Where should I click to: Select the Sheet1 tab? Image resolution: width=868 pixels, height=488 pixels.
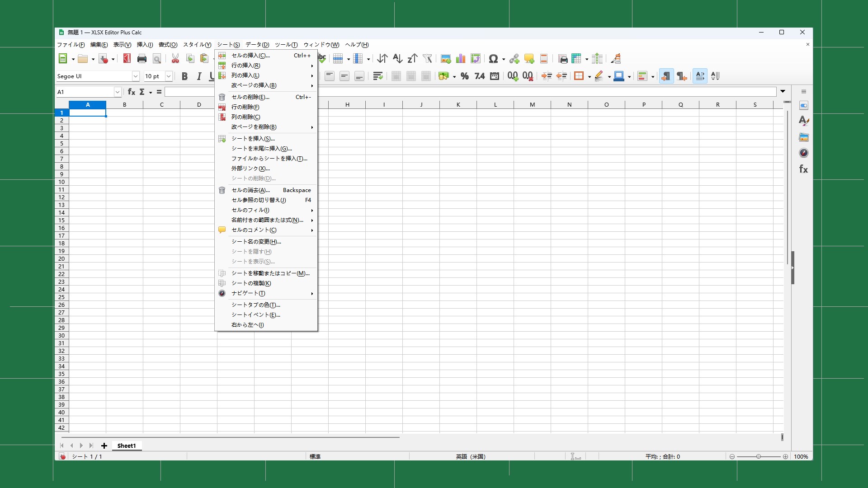pos(126,446)
